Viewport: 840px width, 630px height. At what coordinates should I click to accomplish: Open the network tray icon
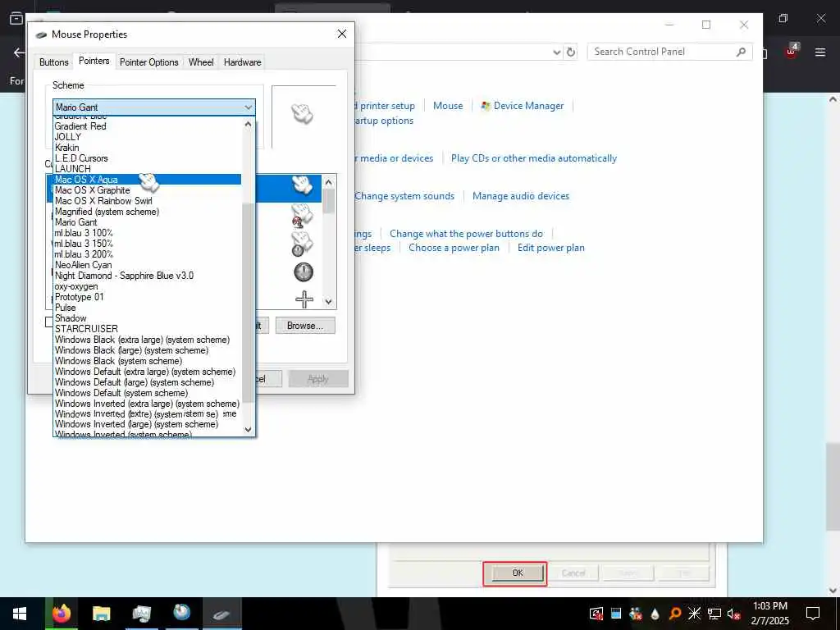point(714,614)
